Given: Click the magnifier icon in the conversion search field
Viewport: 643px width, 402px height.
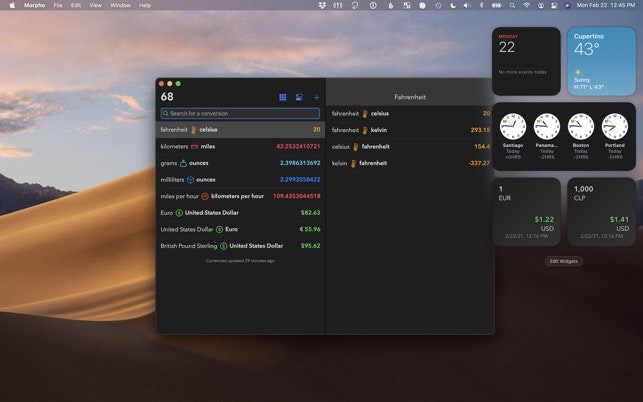Looking at the screenshot, I should (166, 114).
